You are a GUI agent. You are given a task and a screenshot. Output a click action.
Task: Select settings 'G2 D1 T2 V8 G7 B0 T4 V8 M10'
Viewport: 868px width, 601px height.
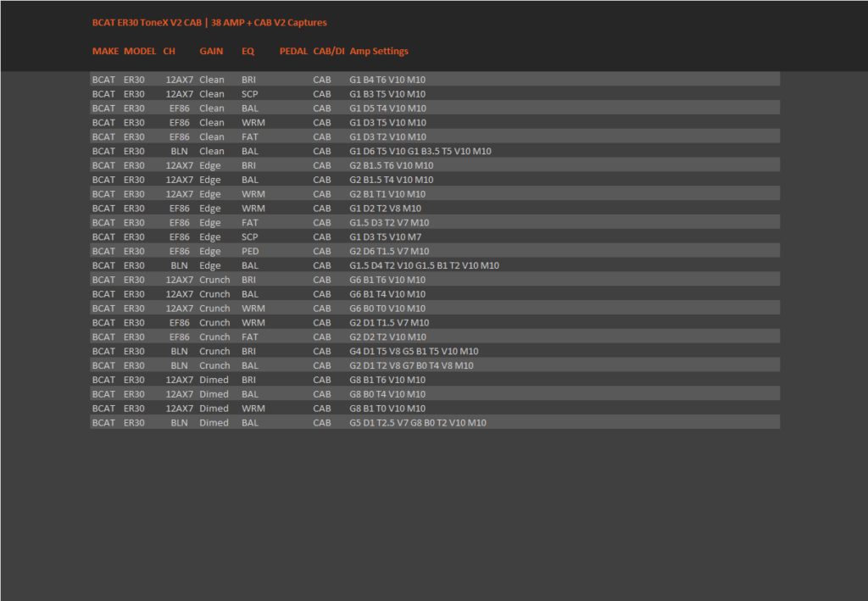[x=411, y=366]
